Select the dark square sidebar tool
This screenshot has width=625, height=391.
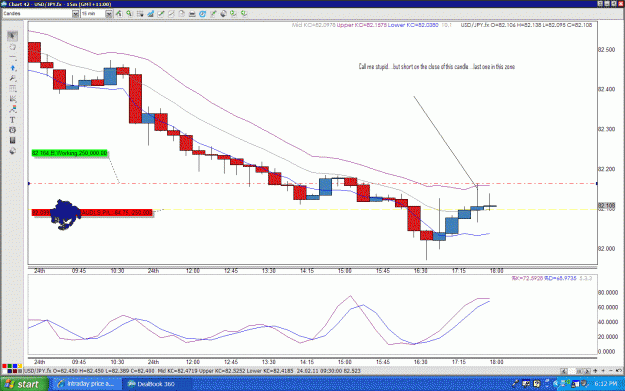(x=12, y=140)
